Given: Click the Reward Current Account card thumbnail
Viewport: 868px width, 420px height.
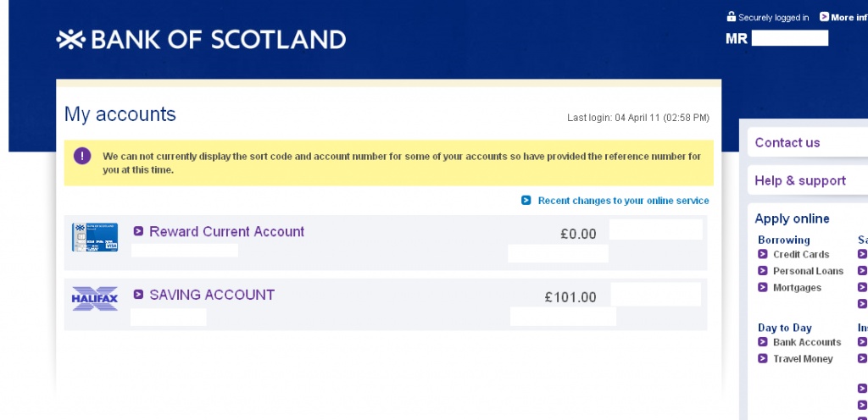Looking at the screenshot, I should tap(95, 237).
